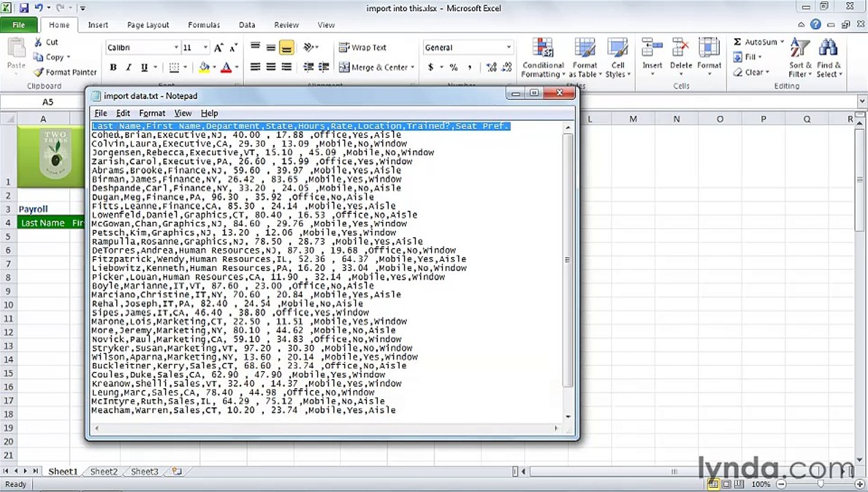Screen dimensions: 868x492
Task: Toggle Wrap Text
Action: click(x=363, y=48)
